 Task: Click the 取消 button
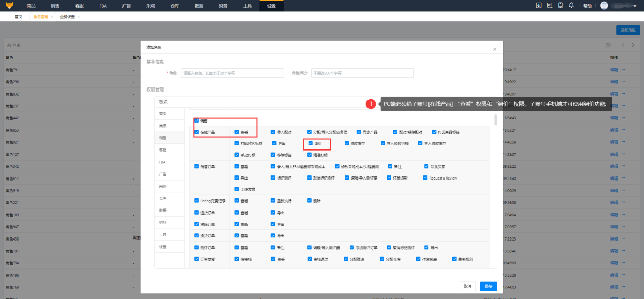coord(467,286)
